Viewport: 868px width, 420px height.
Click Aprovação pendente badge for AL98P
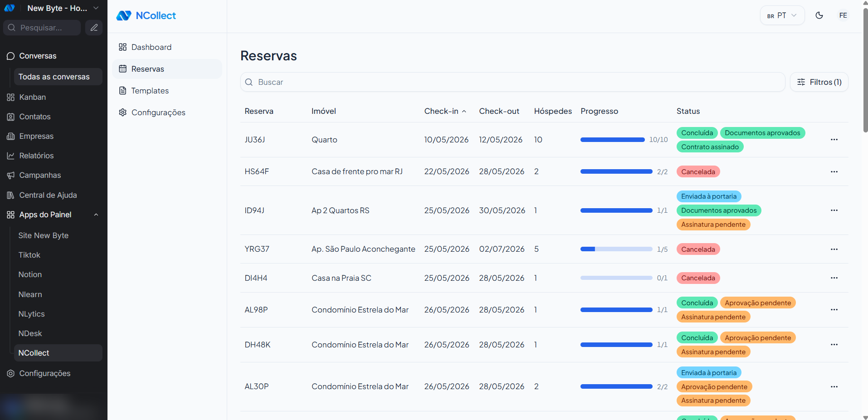coord(757,303)
